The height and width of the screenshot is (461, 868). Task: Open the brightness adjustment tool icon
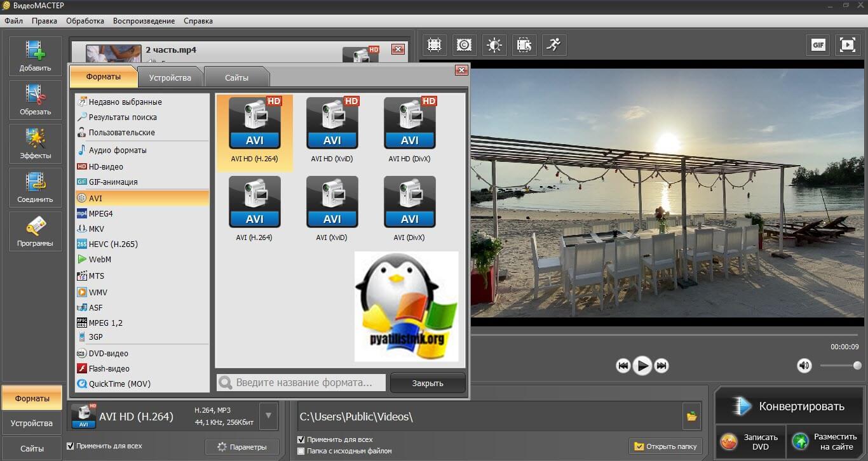pos(494,45)
